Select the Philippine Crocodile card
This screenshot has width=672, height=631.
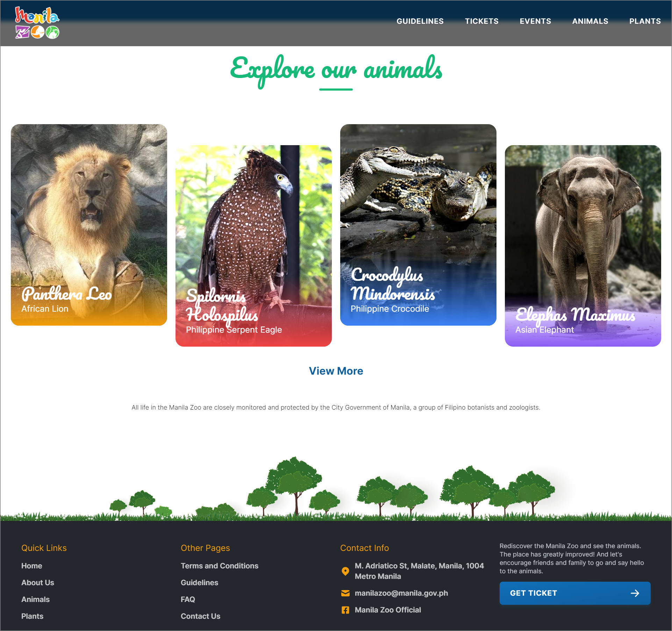(418, 225)
